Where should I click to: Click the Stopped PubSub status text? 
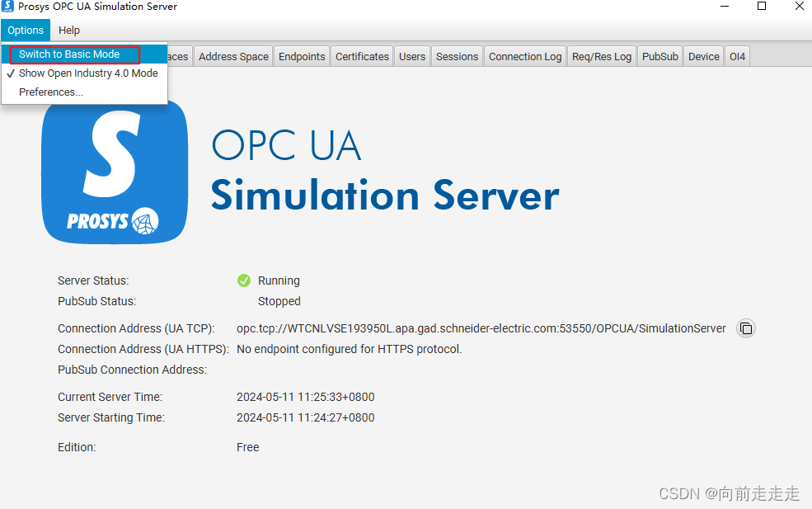tap(279, 301)
